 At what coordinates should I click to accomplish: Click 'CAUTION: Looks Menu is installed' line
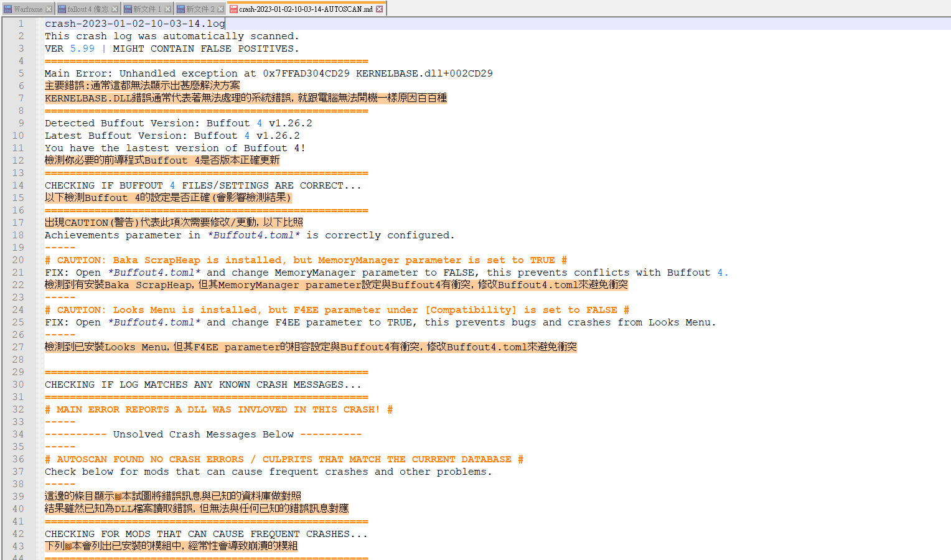click(x=337, y=310)
